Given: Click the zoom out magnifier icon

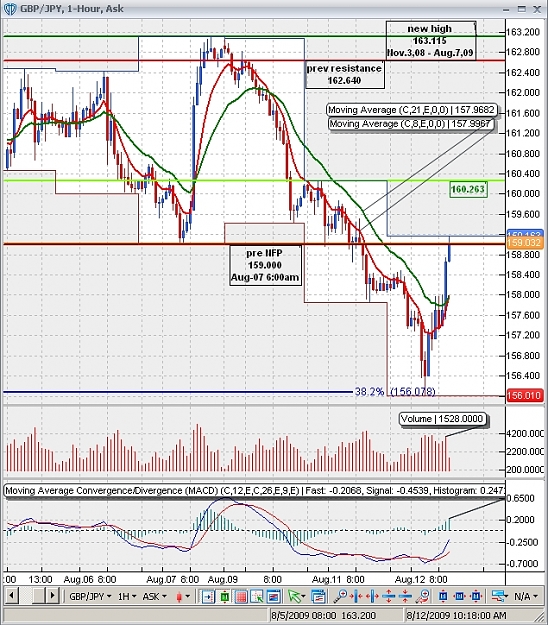Looking at the screenshot, I should coord(422,597).
